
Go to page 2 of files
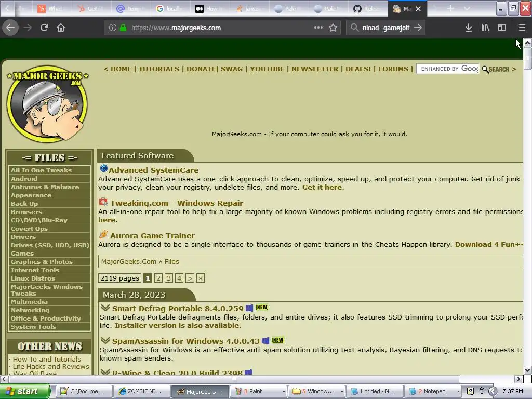(x=158, y=278)
